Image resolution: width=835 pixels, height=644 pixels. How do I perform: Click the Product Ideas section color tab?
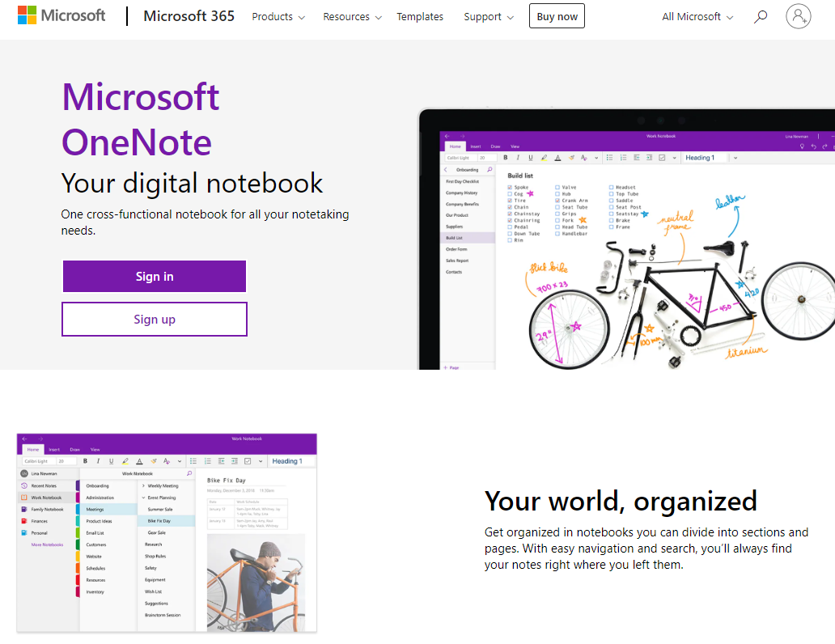(x=78, y=521)
